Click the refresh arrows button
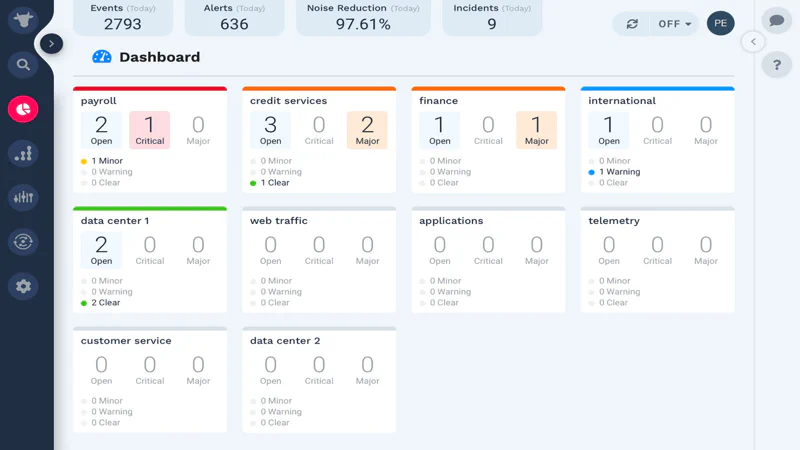 [632, 24]
